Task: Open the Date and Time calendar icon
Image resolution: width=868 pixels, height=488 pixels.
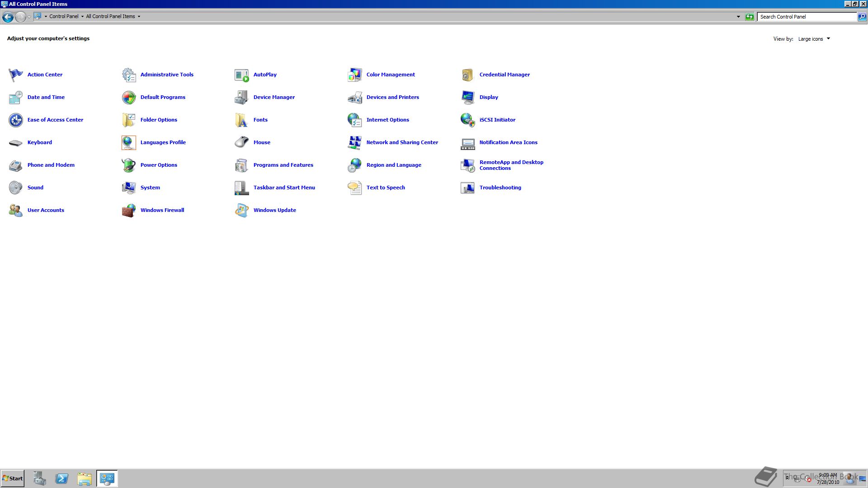Action: (16, 97)
